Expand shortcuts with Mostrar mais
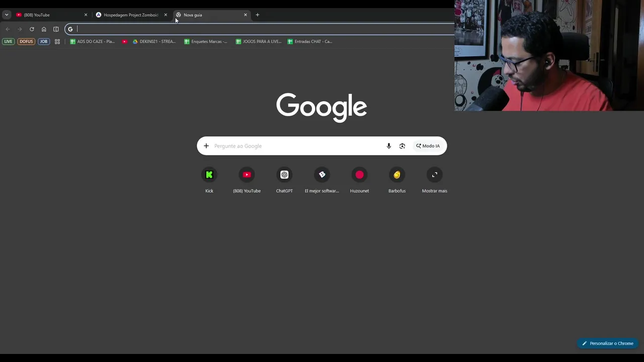Viewport: 644px width, 362px height. [435, 180]
